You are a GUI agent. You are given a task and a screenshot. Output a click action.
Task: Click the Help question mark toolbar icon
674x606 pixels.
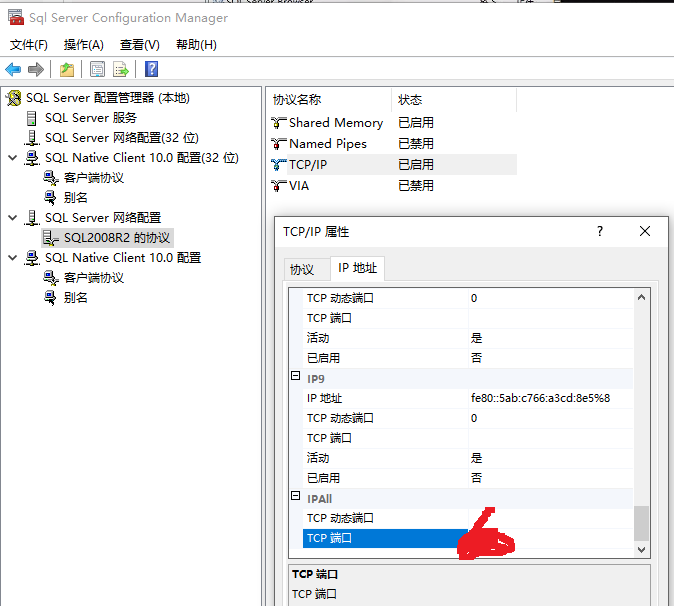151,69
